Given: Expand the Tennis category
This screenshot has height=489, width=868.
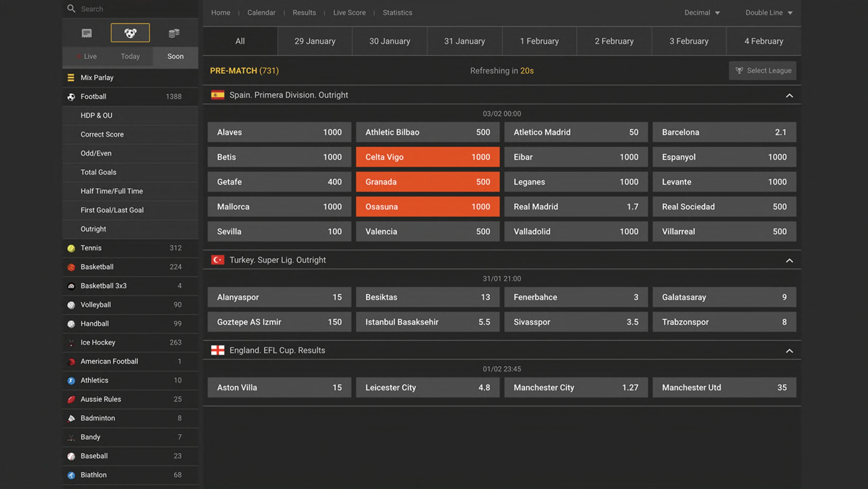Looking at the screenshot, I should pyautogui.click(x=130, y=248).
